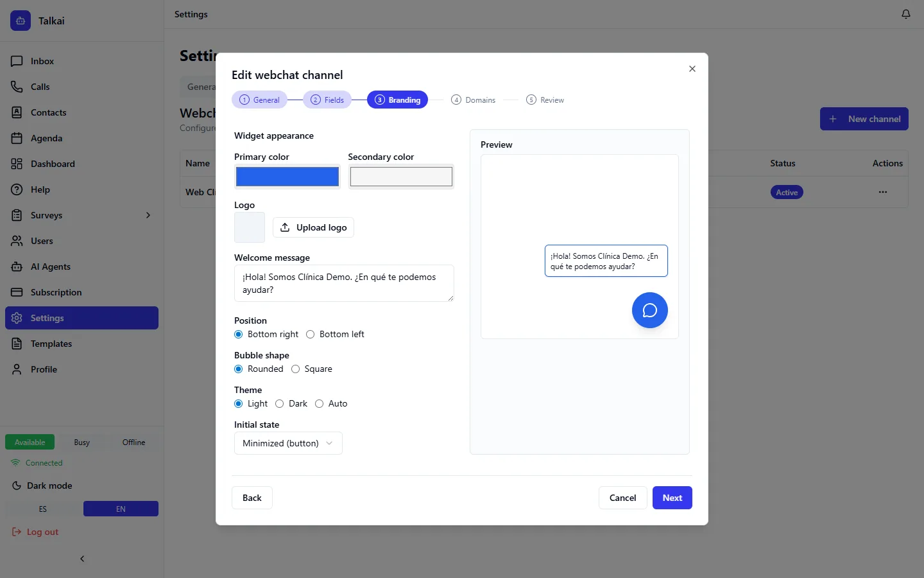The width and height of the screenshot is (924, 578).
Task: Click the Templates document icon
Action: pyautogui.click(x=17, y=344)
